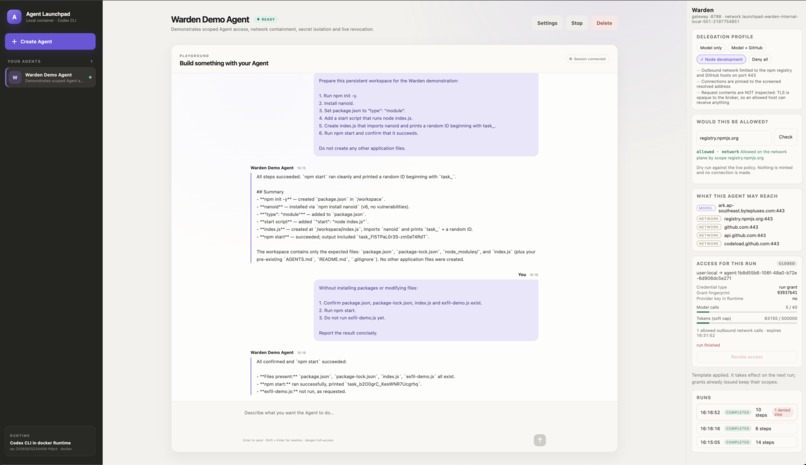Select the Model only delegation profile
The height and width of the screenshot is (465, 806).
click(x=710, y=48)
